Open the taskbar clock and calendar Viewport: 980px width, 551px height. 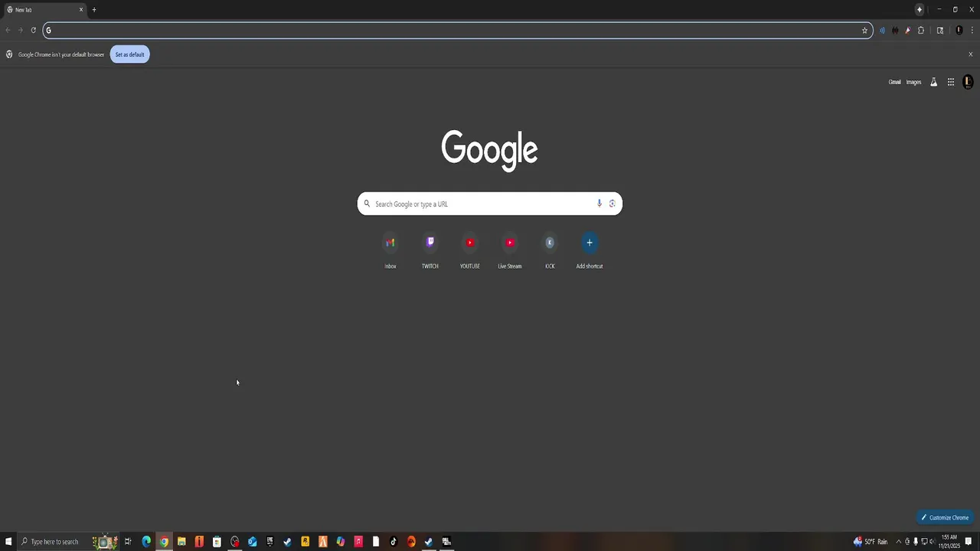950,542
